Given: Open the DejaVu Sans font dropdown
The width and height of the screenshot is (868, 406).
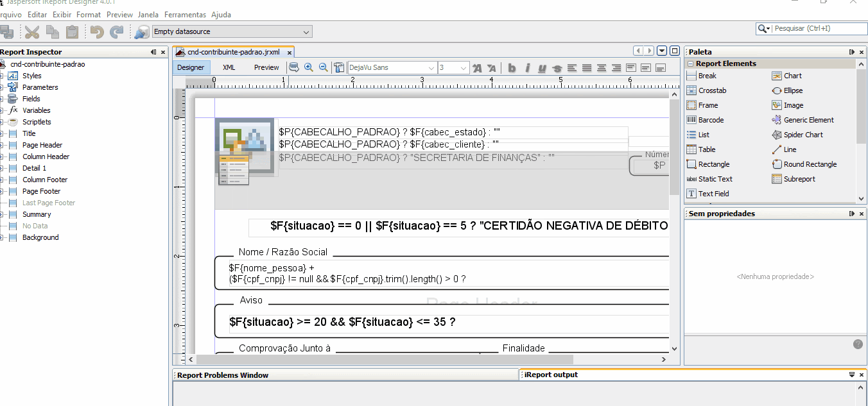Looking at the screenshot, I should point(392,68).
